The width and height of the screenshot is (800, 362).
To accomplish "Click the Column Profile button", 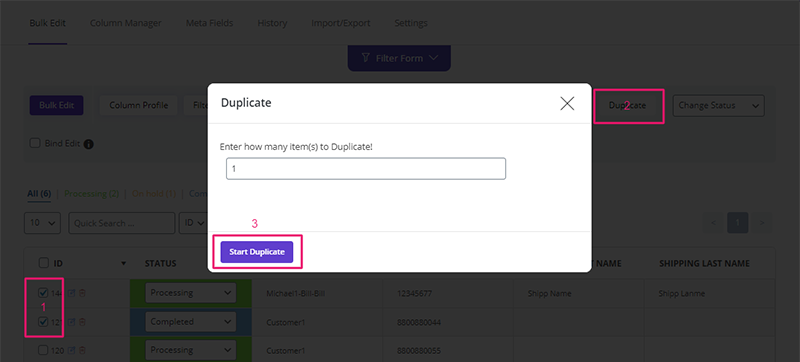I will pos(139,106).
